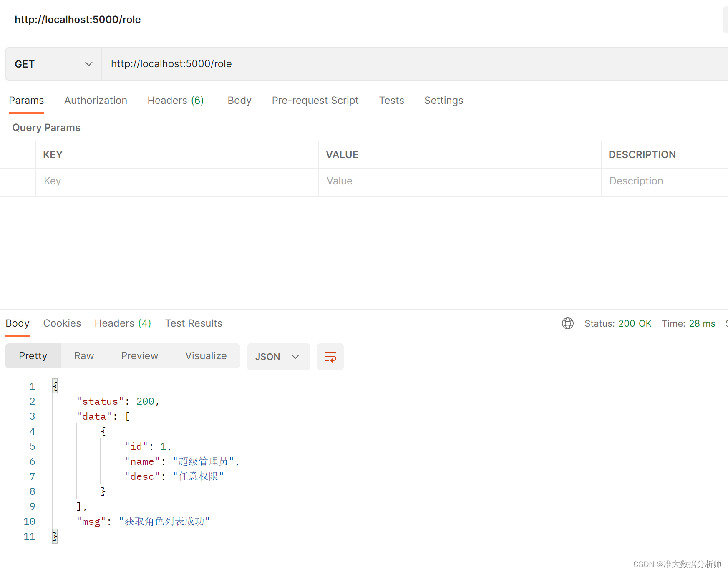Click the "desc": "任意权限" line

pos(174,476)
